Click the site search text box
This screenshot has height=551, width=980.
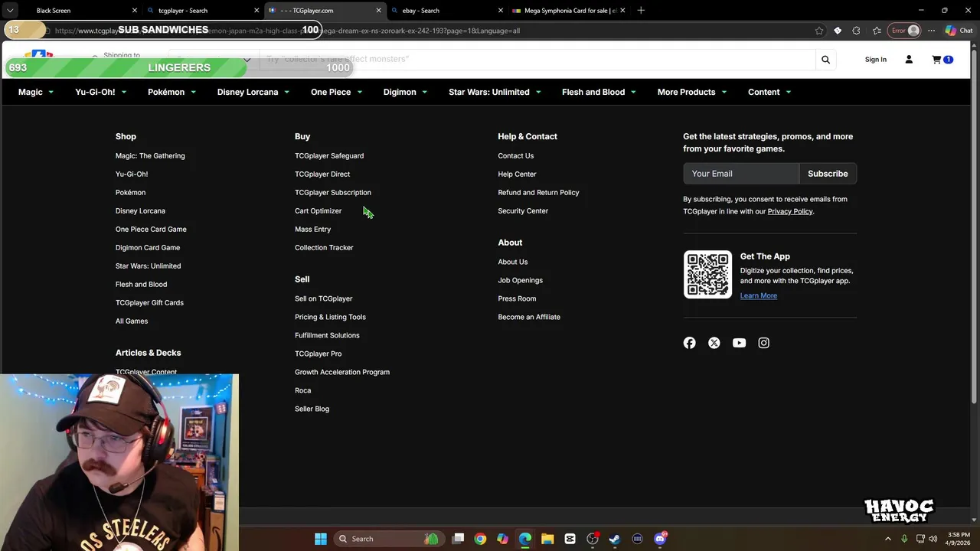[536, 59]
